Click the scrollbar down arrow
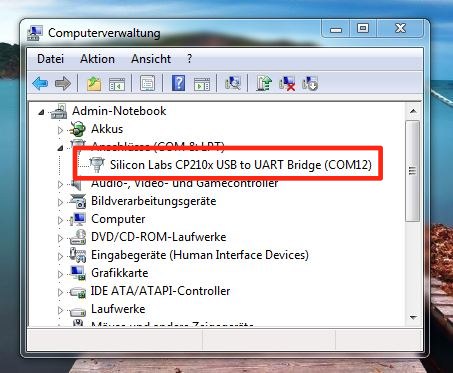The width and height of the screenshot is (453, 373). tap(413, 317)
